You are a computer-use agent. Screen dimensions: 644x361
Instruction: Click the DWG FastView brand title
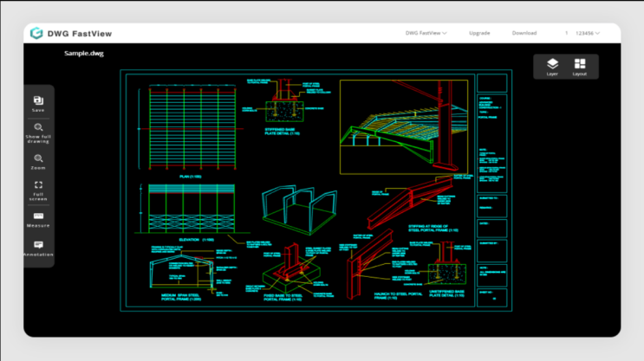(x=80, y=33)
